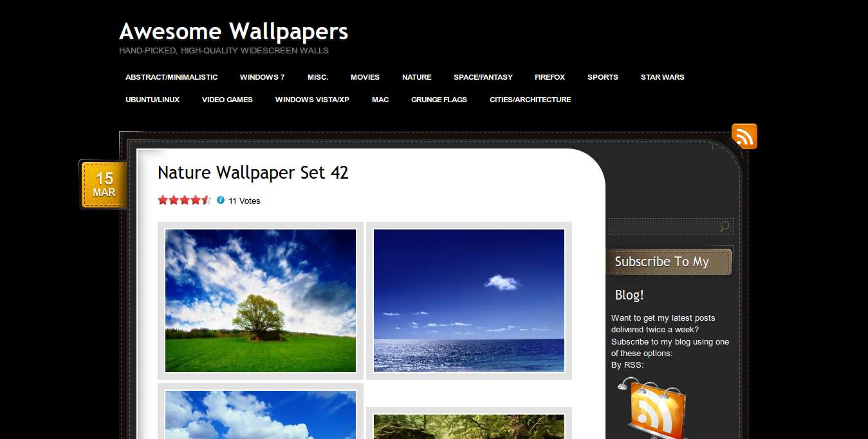Click the Awesome Wallpapers site title

(234, 31)
